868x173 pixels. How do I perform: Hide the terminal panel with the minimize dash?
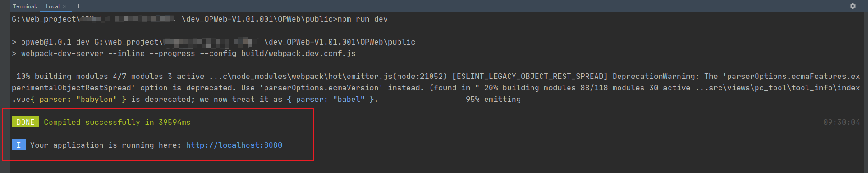tap(864, 6)
